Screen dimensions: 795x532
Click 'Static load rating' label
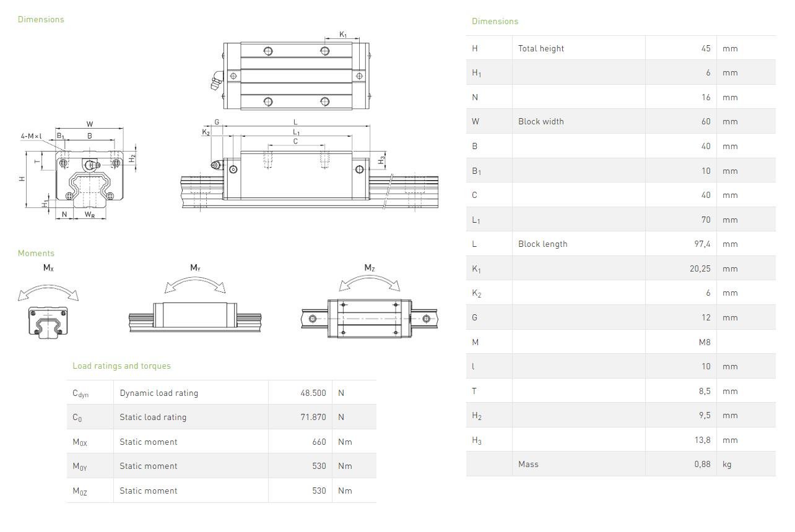click(x=153, y=417)
